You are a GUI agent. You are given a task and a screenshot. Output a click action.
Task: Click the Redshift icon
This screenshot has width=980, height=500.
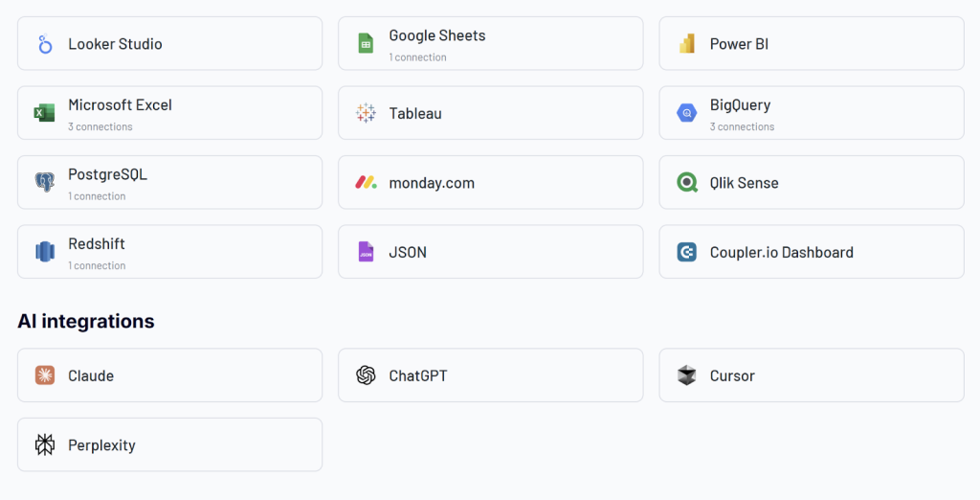point(45,252)
